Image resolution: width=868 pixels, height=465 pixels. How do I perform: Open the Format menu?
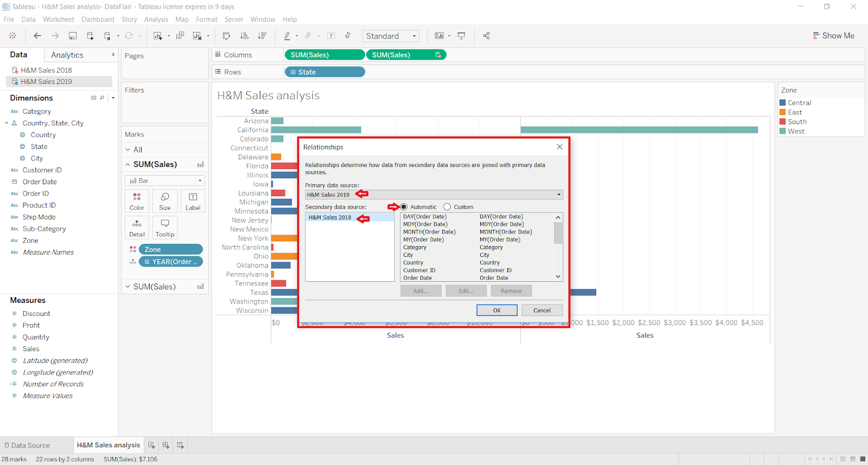pos(207,20)
